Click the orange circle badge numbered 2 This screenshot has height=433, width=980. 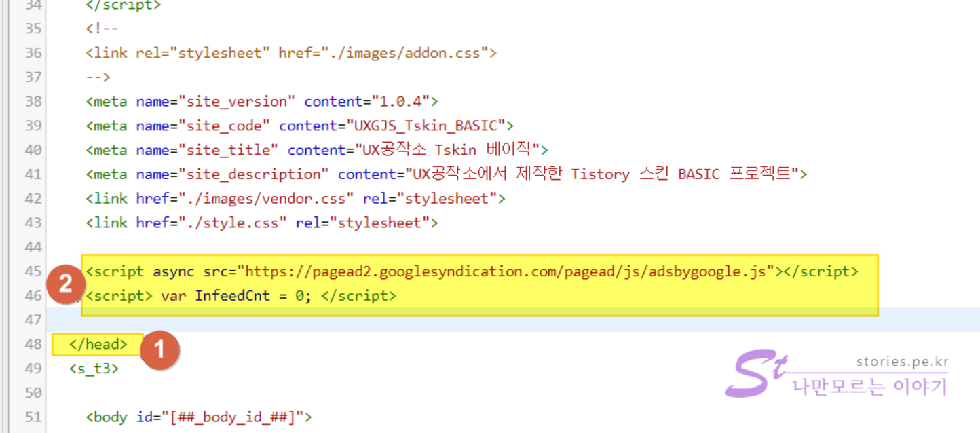click(64, 284)
